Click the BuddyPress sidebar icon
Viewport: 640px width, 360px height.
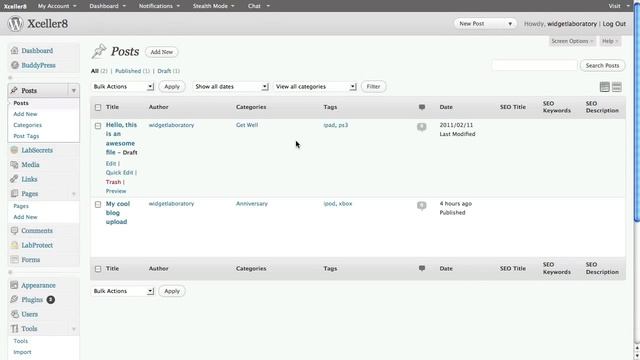click(x=15, y=65)
